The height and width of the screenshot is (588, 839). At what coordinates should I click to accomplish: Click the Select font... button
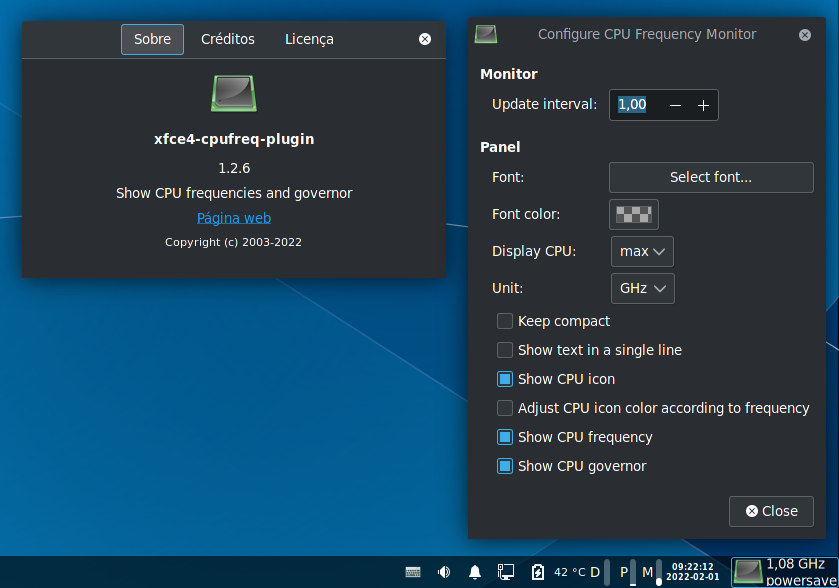click(711, 177)
